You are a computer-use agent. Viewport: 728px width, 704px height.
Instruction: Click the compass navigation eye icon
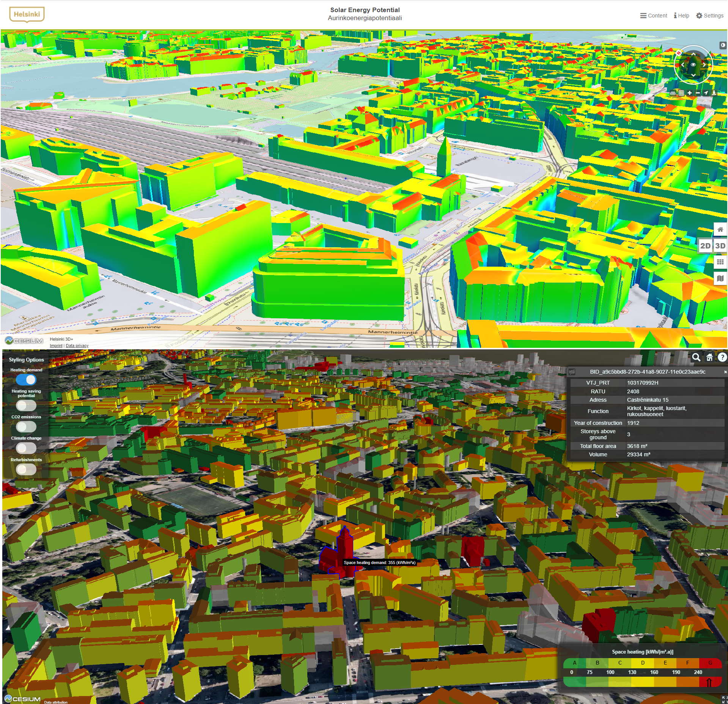(693, 65)
